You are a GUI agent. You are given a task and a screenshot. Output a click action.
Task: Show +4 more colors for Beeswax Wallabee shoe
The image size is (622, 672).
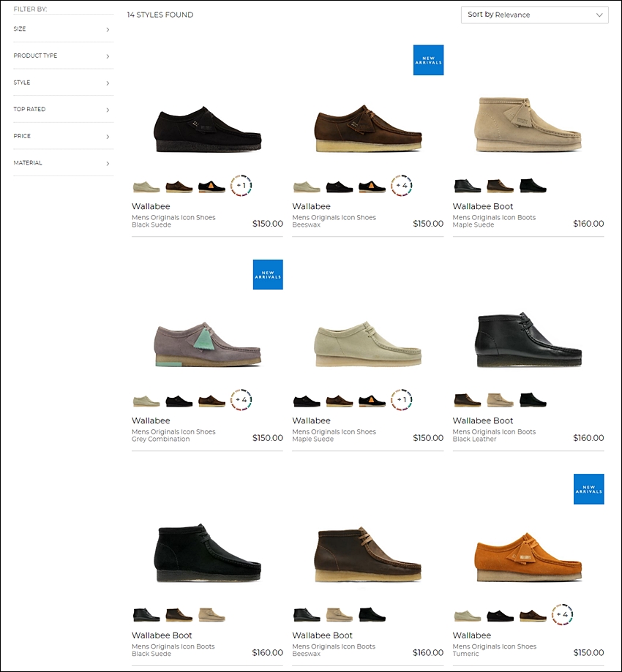coord(402,186)
